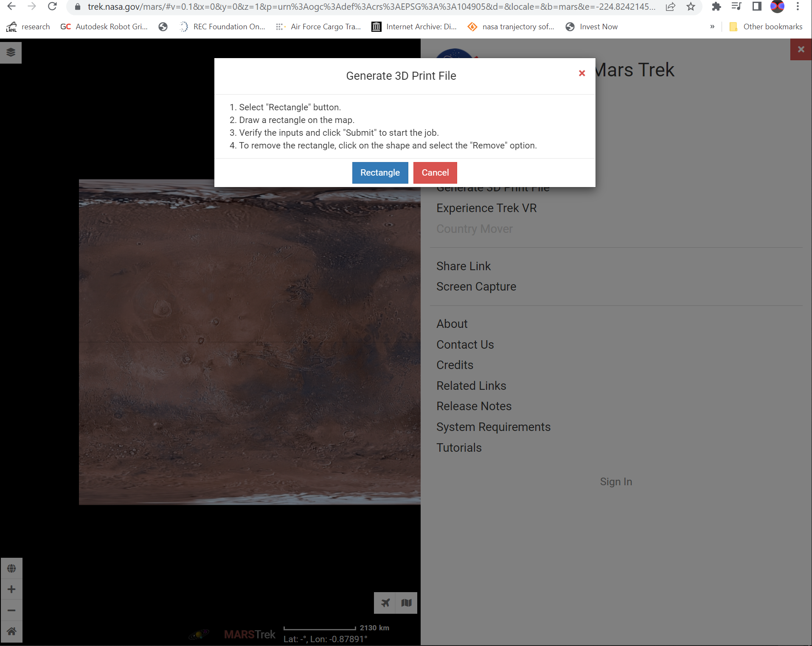812x646 pixels.
Task: Open the layers panel icon
Action: coord(11,52)
